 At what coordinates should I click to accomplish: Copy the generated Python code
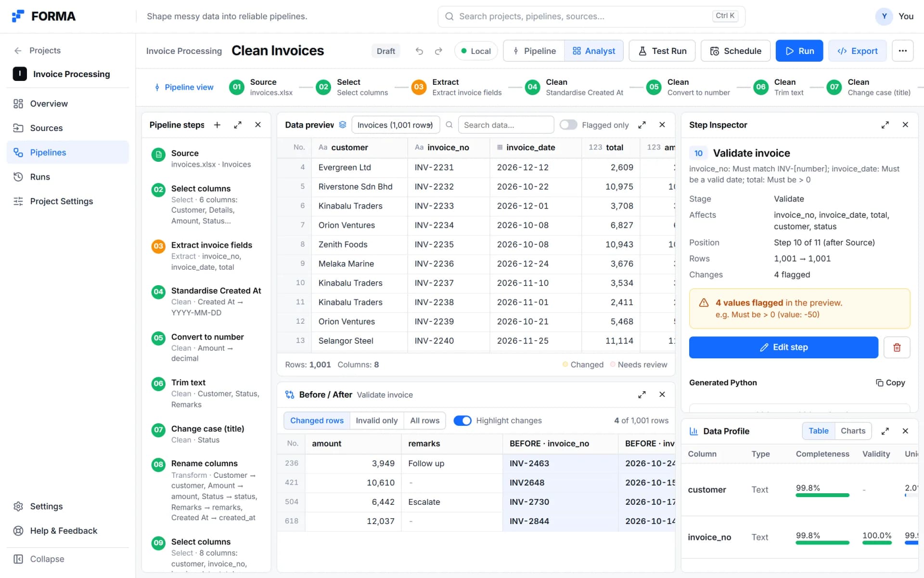(890, 382)
